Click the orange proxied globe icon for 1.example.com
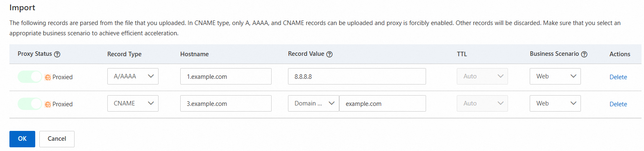Image resolution: width=644 pixels, height=151 pixels. point(48,77)
